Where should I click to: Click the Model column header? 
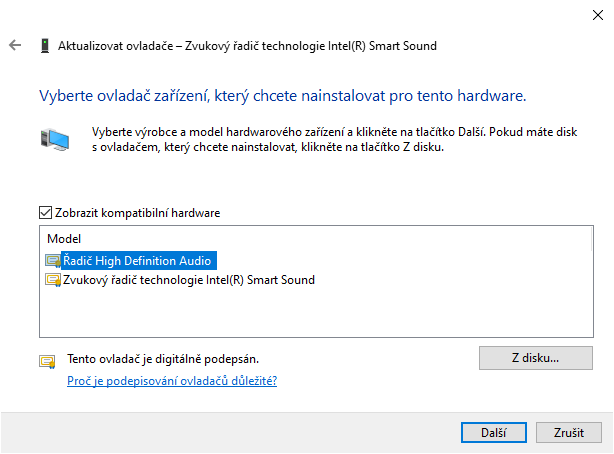[x=64, y=239]
